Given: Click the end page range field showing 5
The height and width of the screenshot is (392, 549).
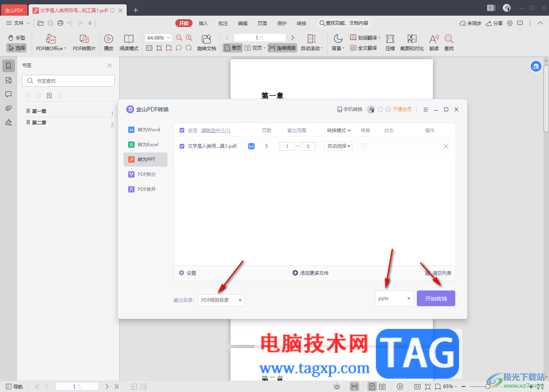Looking at the screenshot, I should [308, 146].
